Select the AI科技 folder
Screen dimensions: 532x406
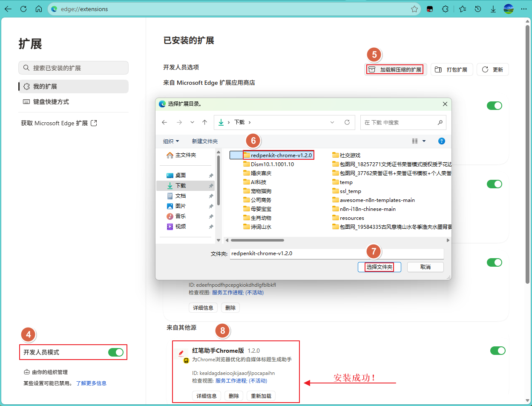[255, 182]
